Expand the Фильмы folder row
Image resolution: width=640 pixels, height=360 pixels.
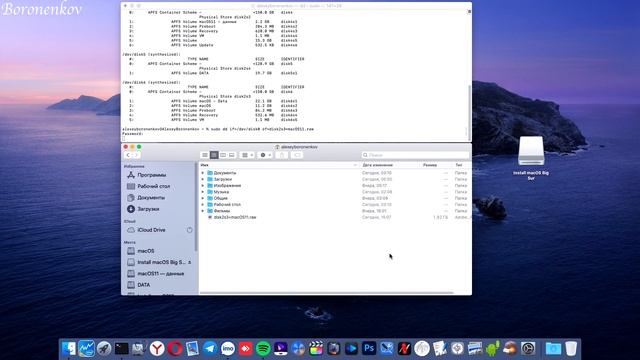203,211
